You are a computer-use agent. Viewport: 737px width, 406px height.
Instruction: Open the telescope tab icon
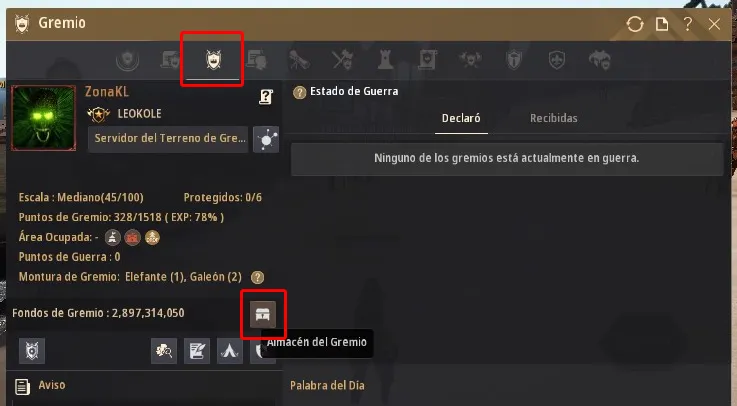(x=299, y=60)
